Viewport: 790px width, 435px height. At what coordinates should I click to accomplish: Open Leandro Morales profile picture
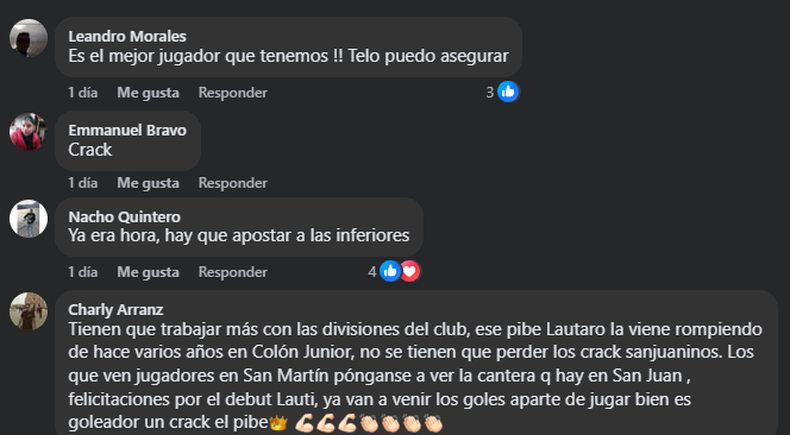(x=29, y=38)
